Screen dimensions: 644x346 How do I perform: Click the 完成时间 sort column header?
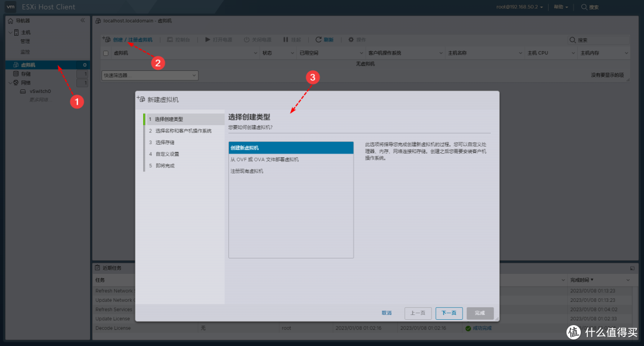(581, 279)
